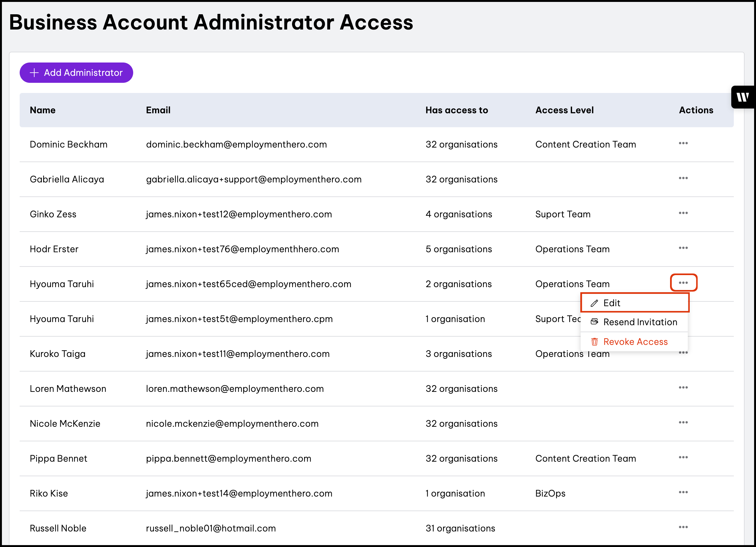
Task: Click the Email column header
Action: pyautogui.click(x=158, y=110)
